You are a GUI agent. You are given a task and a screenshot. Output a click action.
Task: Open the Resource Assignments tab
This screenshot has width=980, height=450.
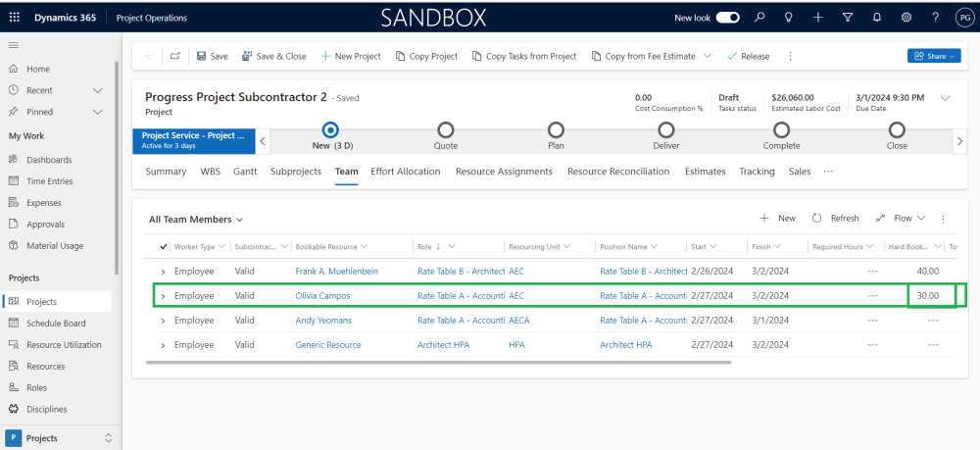pos(504,172)
